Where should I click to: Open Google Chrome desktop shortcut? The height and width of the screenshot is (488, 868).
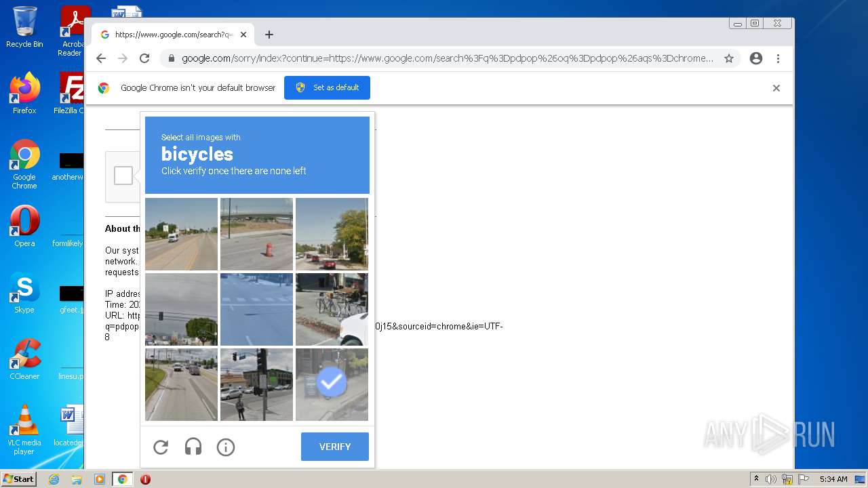pos(24,165)
